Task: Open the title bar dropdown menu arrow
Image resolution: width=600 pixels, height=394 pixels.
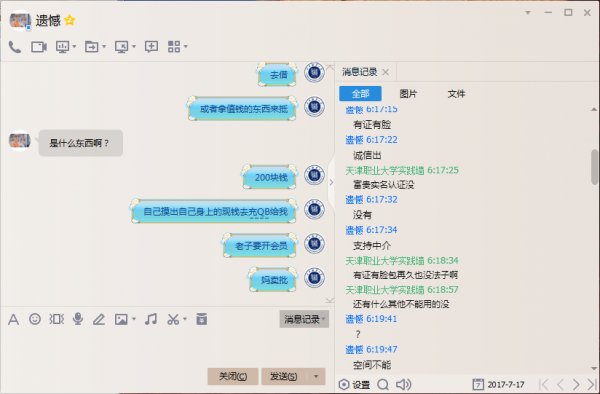Action: pos(528,13)
